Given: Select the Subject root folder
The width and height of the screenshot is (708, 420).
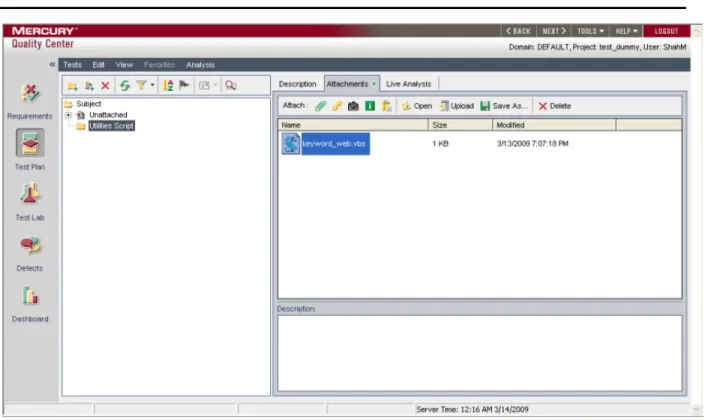Looking at the screenshot, I should (x=88, y=104).
